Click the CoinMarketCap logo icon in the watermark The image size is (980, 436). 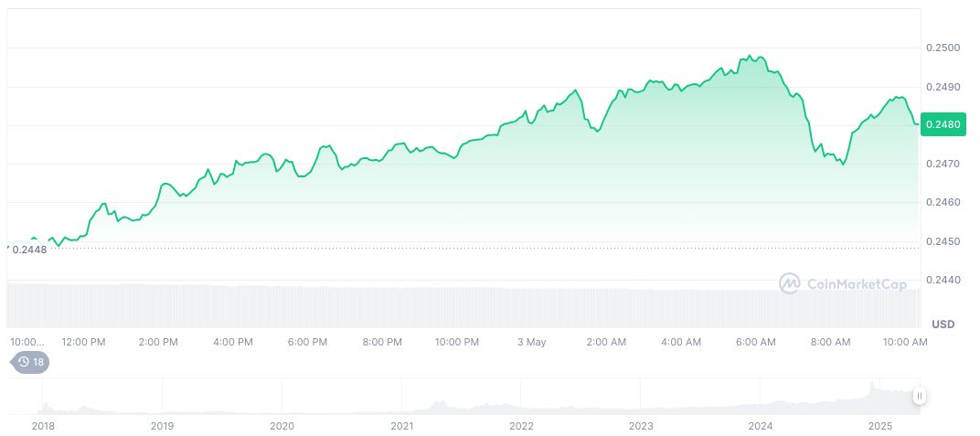tap(789, 284)
